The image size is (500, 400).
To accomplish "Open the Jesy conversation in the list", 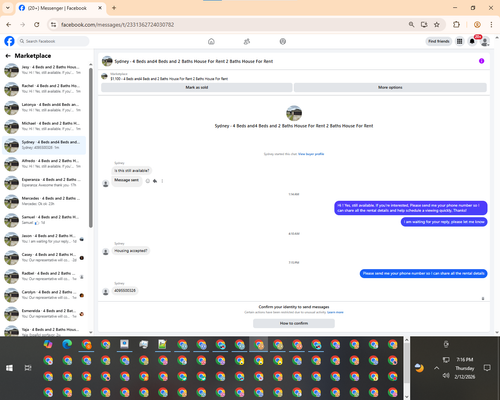I will 44,70.
